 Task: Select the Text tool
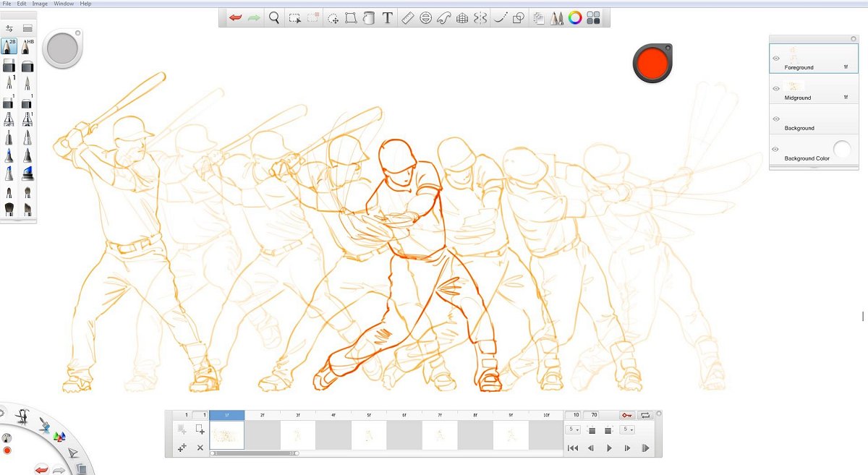[387, 19]
